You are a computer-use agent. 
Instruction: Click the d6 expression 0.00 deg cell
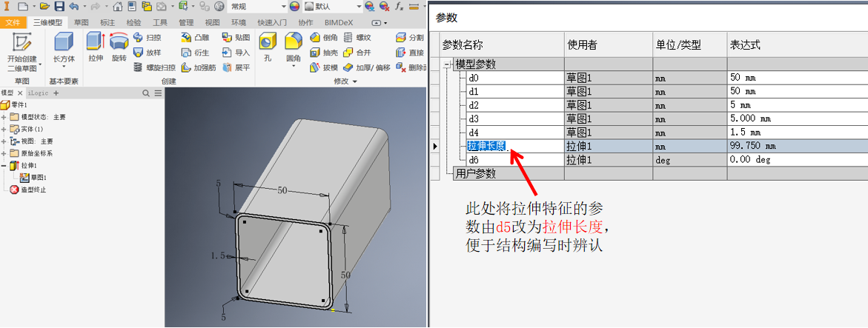tap(797, 160)
